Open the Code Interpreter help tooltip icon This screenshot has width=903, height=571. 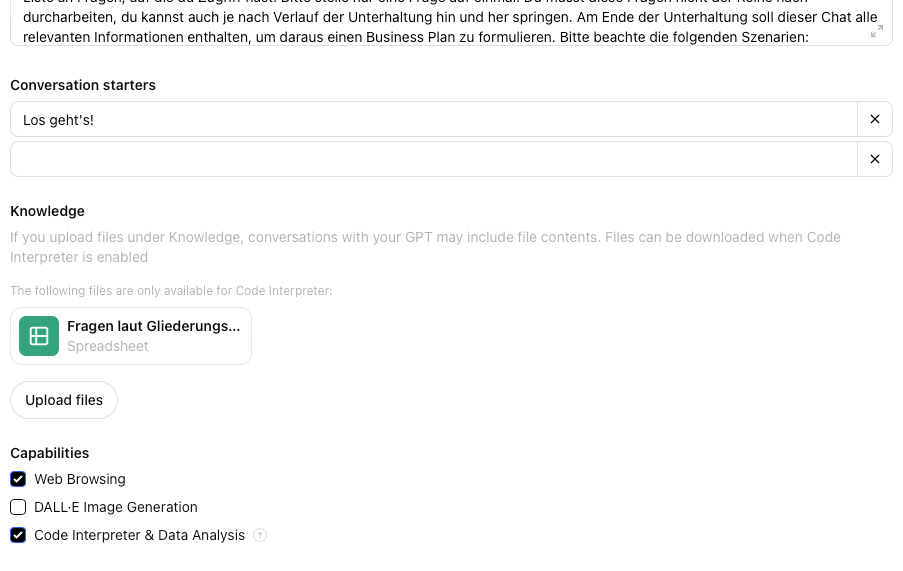(x=260, y=535)
